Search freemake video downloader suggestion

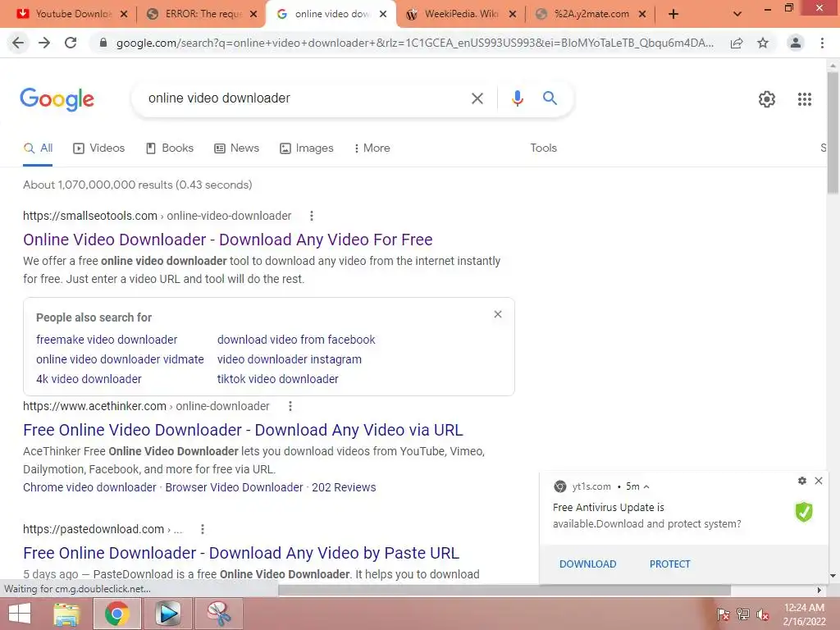pyautogui.click(x=107, y=340)
